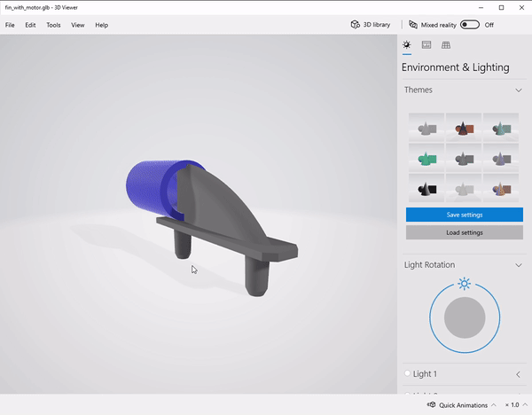532x415 pixels.
Task: Click the gray light rotation dial center
Action: pyautogui.click(x=464, y=317)
